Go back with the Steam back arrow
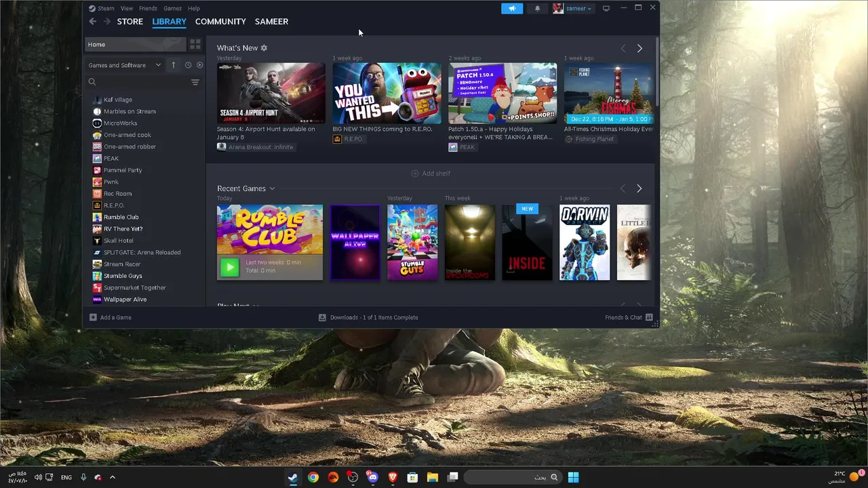This screenshot has height=488, width=868. point(93,21)
